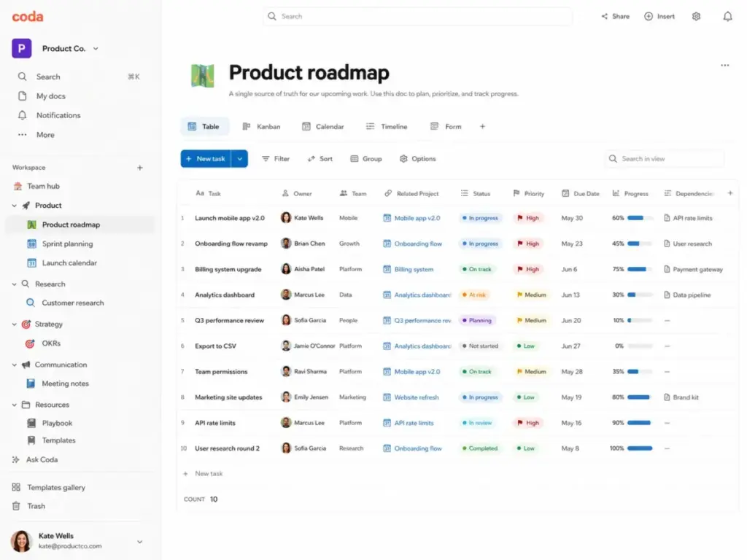Open the Mobile app v2.0 link in row 1

[417, 218]
